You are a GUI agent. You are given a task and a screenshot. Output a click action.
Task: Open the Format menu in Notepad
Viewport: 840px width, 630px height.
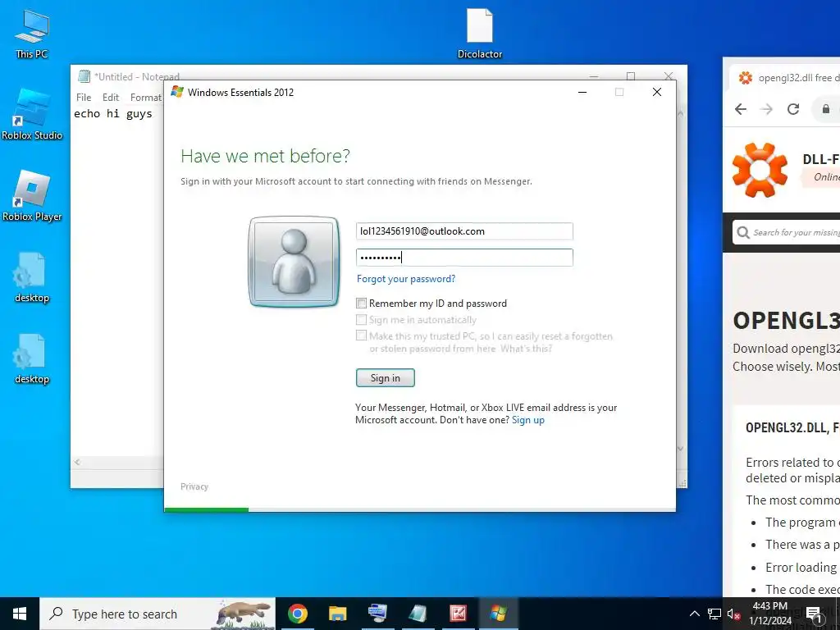coord(146,98)
